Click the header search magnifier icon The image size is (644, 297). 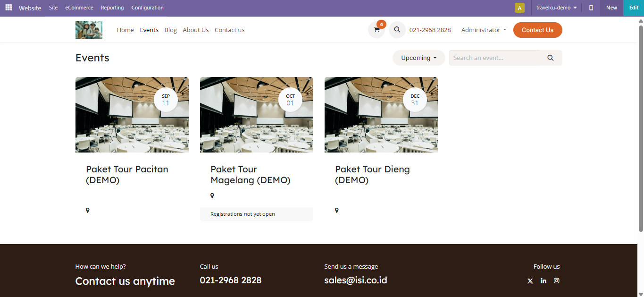point(397,30)
